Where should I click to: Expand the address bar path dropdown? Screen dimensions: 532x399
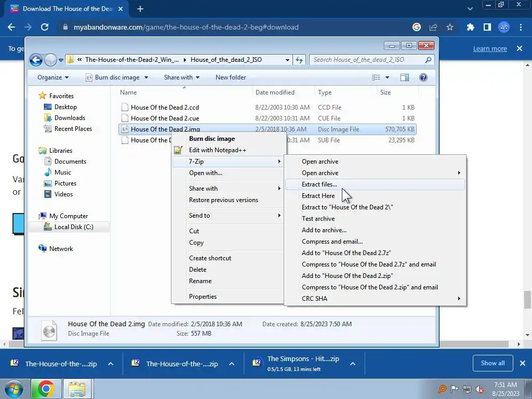[x=287, y=60]
